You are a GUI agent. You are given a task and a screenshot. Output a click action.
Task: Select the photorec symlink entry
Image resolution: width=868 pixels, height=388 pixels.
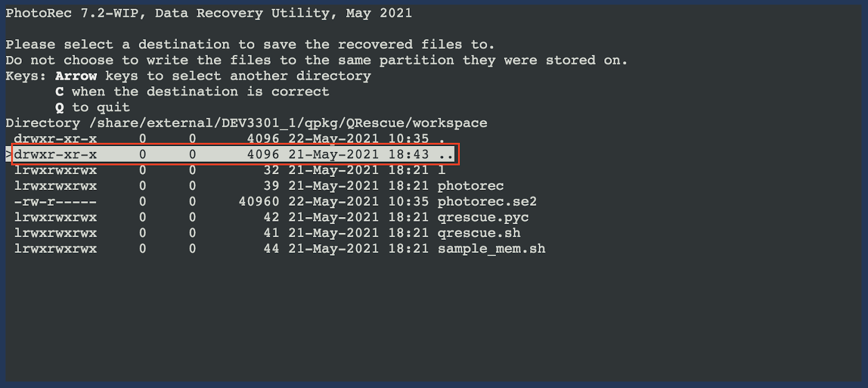(x=259, y=186)
